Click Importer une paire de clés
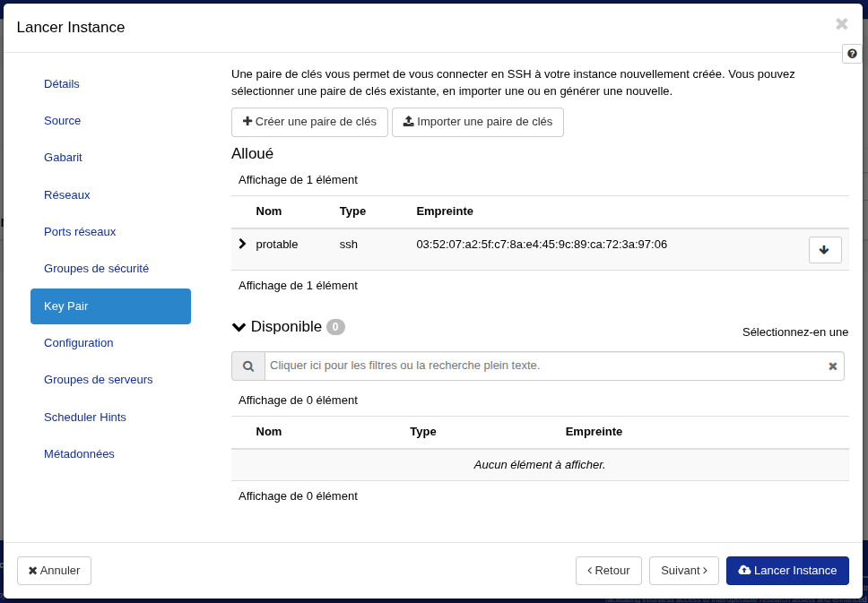The image size is (868, 603). click(477, 122)
